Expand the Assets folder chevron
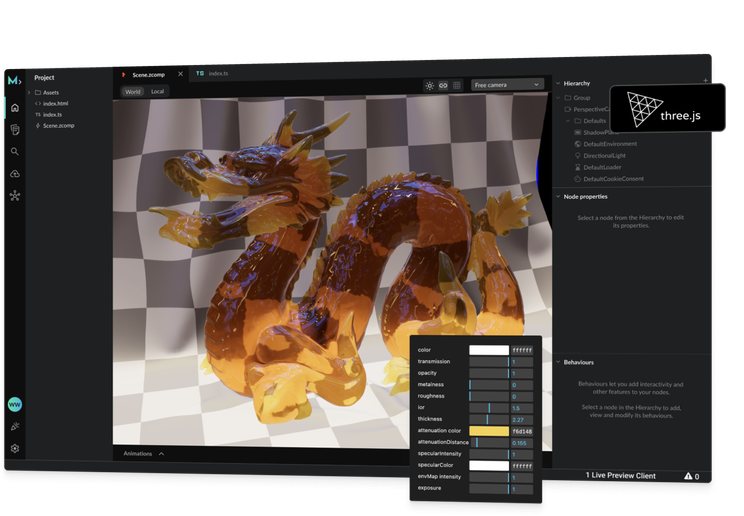This screenshot has width=744, height=516. coord(29,93)
